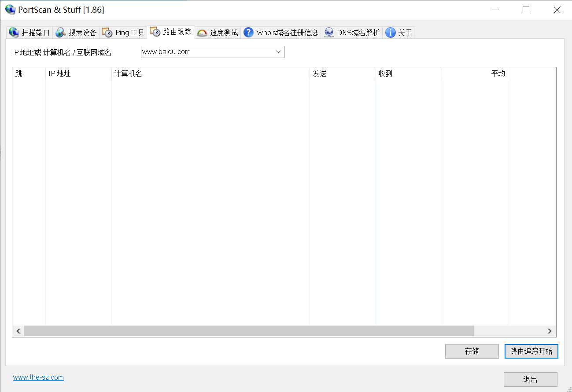Open the www.the-sz.com link
The height and width of the screenshot is (392, 572).
(38, 377)
